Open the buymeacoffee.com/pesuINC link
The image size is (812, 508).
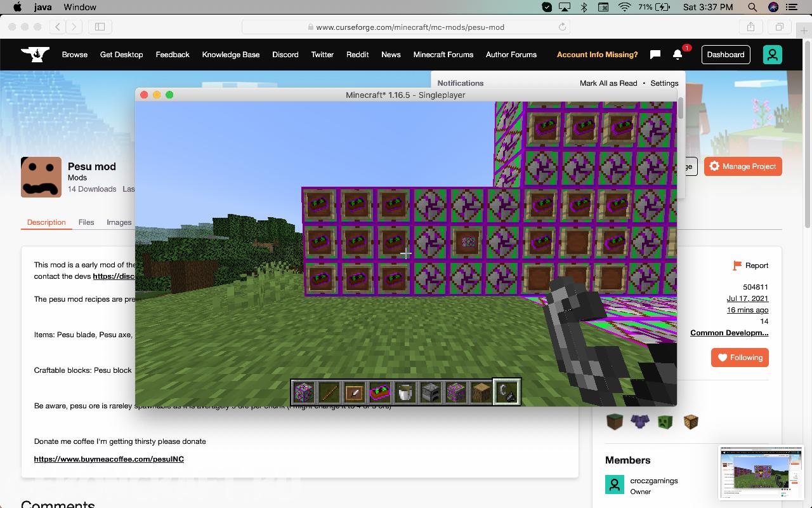pos(109,459)
